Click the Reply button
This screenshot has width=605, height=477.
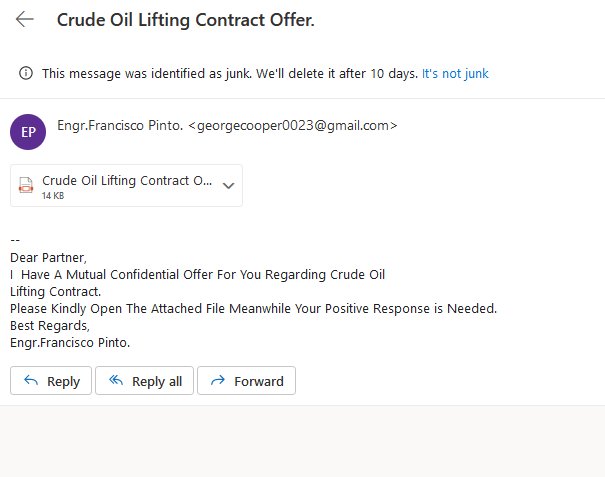pyautogui.click(x=51, y=381)
